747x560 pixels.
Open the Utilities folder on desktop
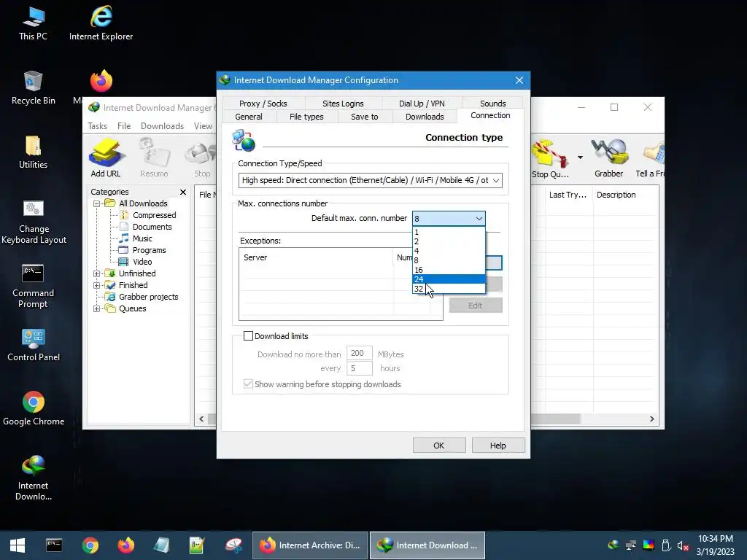[33, 152]
